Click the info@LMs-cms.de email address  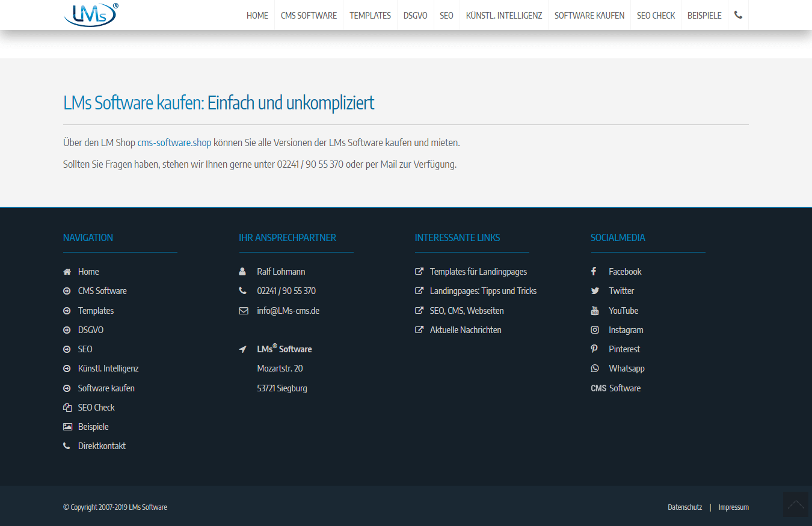[x=288, y=311]
